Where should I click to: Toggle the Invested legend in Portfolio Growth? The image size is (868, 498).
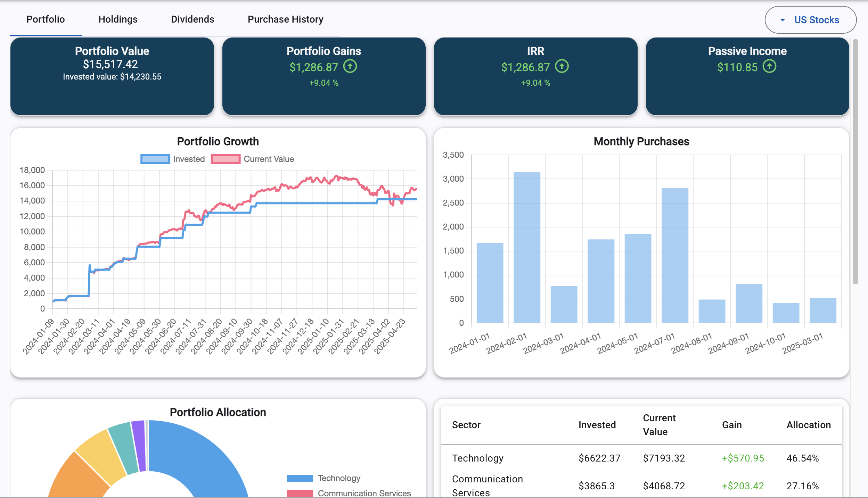[172, 159]
